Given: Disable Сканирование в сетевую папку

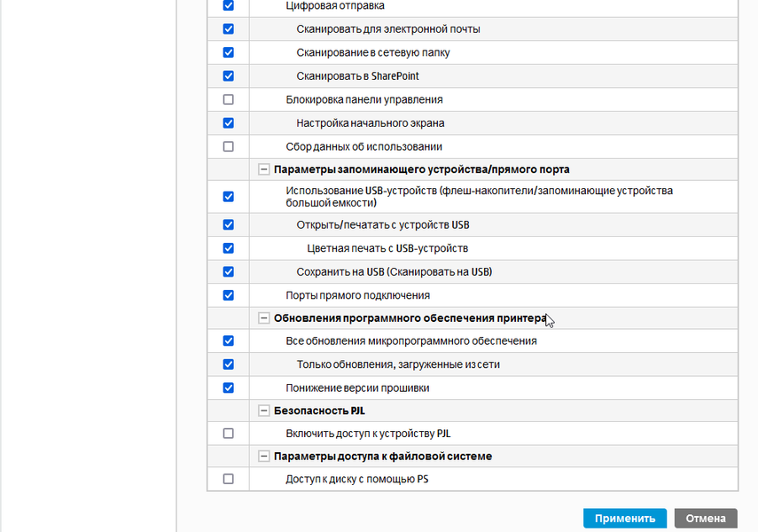Looking at the screenshot, I should pyautogui.click(x=229, y=52).
